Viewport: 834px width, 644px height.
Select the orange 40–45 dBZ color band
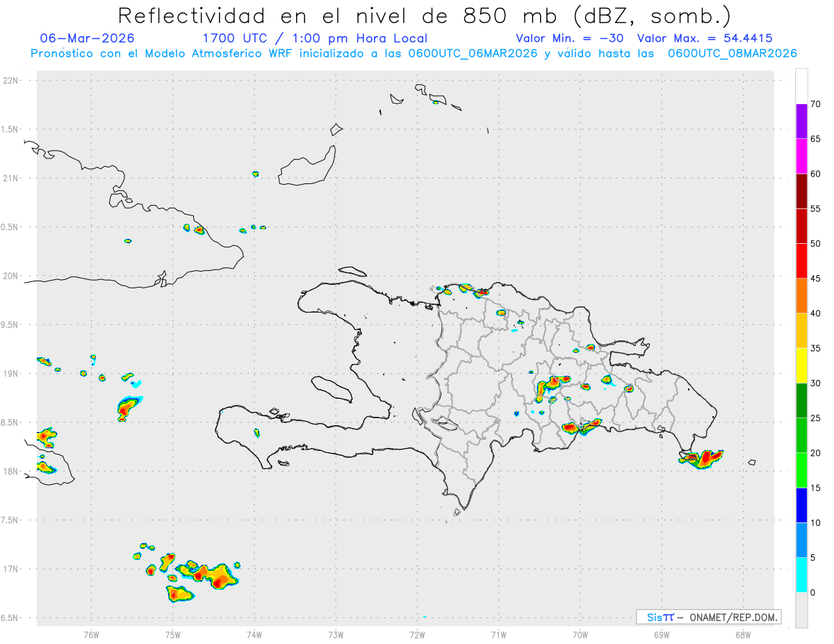click(x=801, y=296)
